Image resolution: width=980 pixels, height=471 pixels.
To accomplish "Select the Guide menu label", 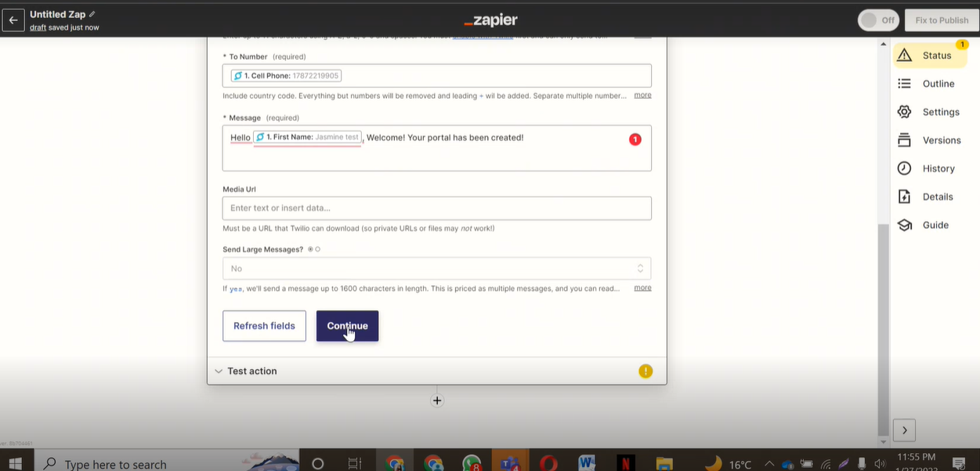I will (x=935, y=225).
